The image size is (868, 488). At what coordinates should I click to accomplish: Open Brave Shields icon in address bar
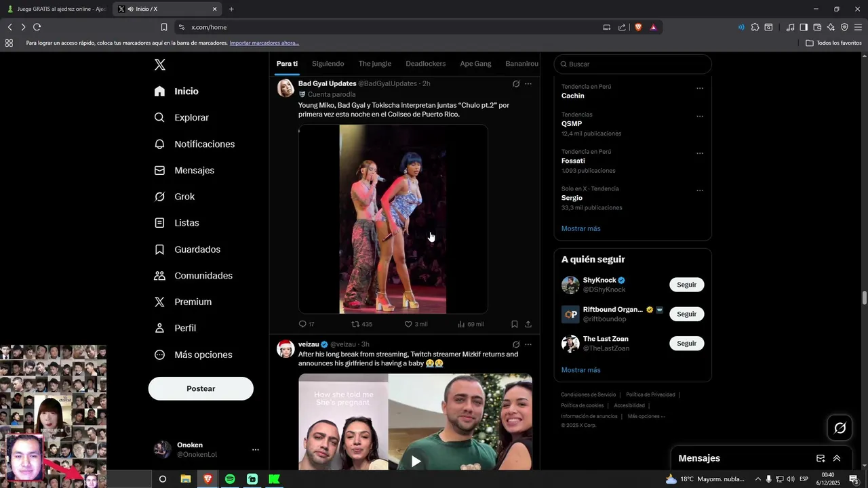(638, 27)
